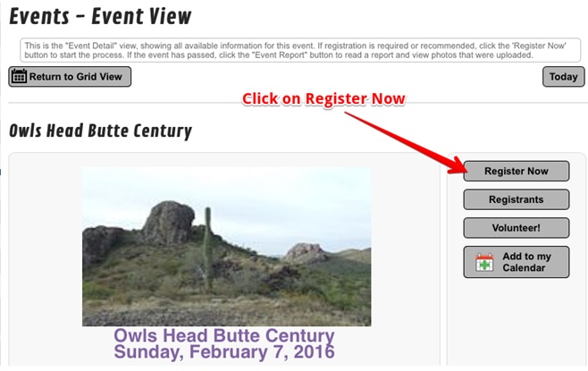
Task: Click the Events – Event View page heading
Action: (100, 16)
